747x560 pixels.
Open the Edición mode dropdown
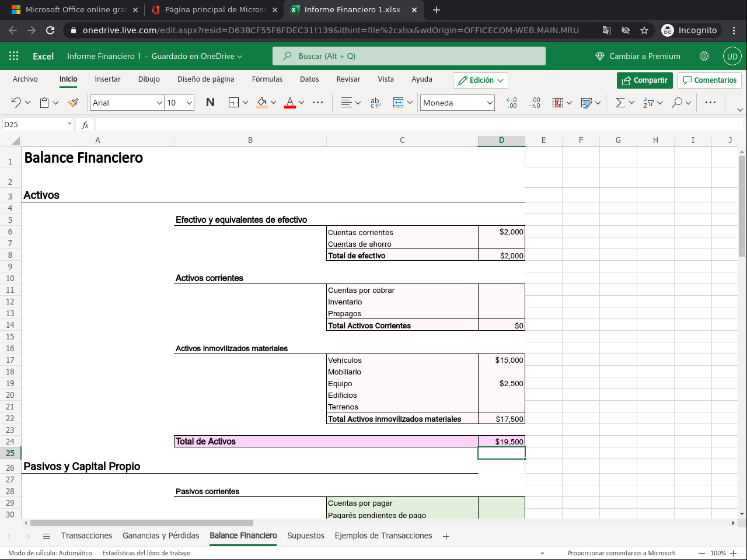point(480,80)
